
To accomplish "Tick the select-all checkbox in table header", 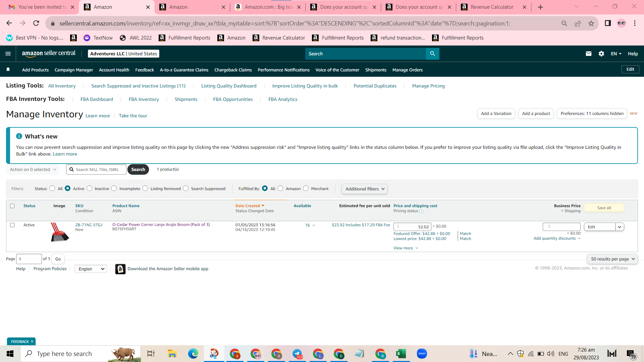I will pyautogui.click(x=12, y=206).
